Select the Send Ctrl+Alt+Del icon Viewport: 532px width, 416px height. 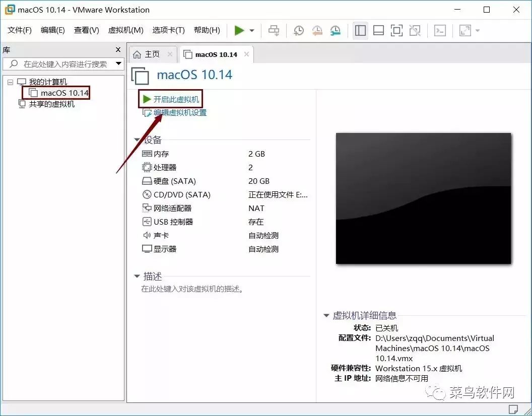pos(274,30)
